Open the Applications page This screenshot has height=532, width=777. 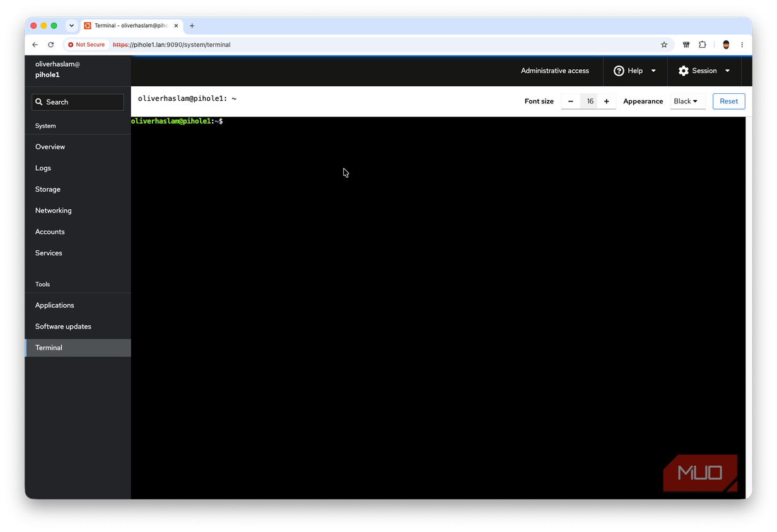pos(78,305)
